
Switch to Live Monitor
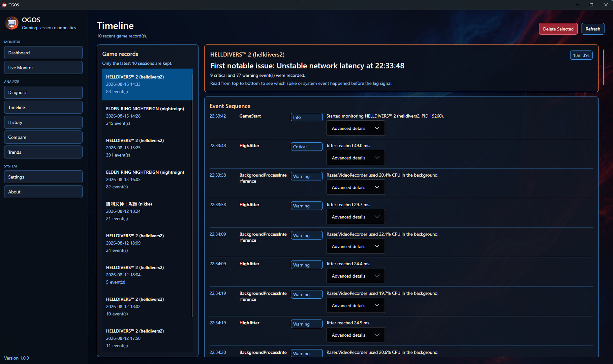click(x=43, y=67)
